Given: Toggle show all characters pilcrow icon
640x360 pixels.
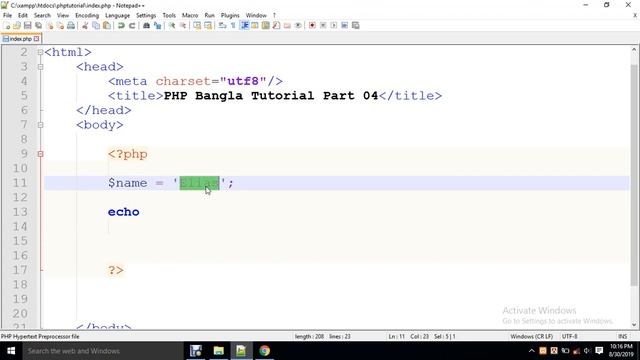Looking at the screenshot, I should (233, 25).
